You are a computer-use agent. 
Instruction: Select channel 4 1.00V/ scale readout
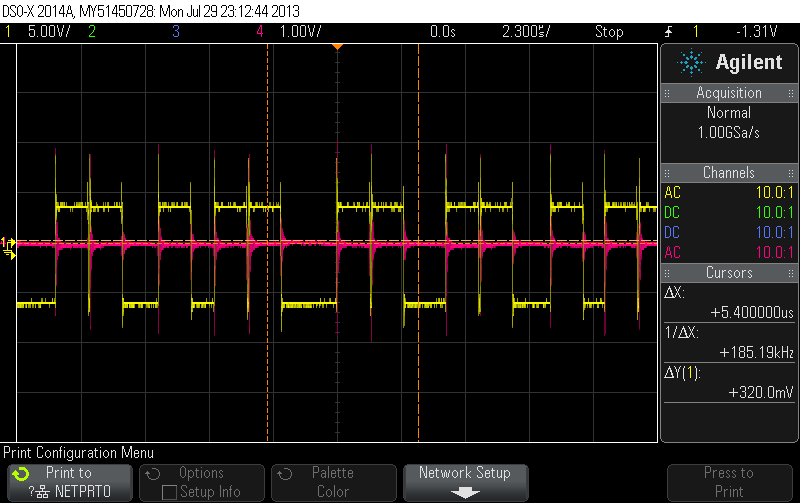[301, 32]
